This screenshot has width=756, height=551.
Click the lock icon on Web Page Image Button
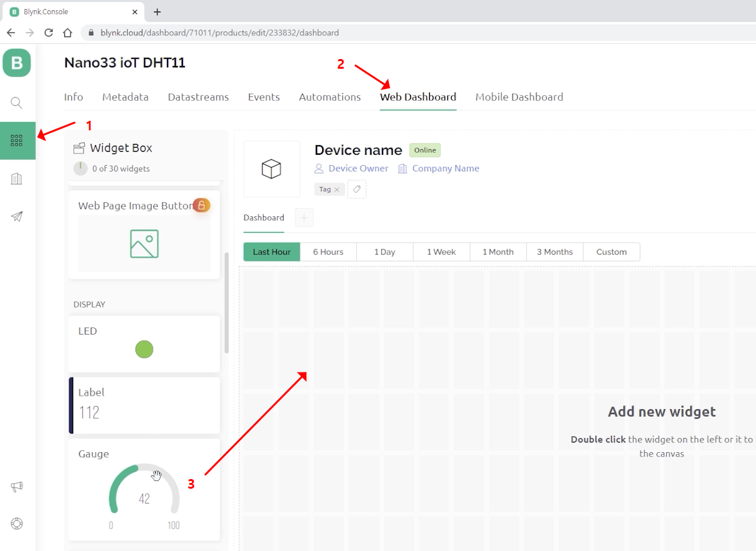tap(202, 205)
